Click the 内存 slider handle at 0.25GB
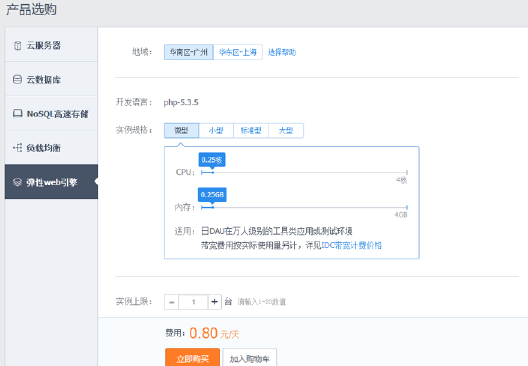528x366 pixels. tap(213, 207)
